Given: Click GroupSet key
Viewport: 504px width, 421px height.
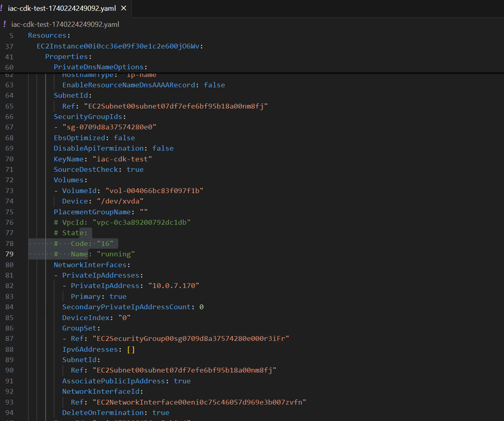Looking at the screenshot, I should coord(79,328).
